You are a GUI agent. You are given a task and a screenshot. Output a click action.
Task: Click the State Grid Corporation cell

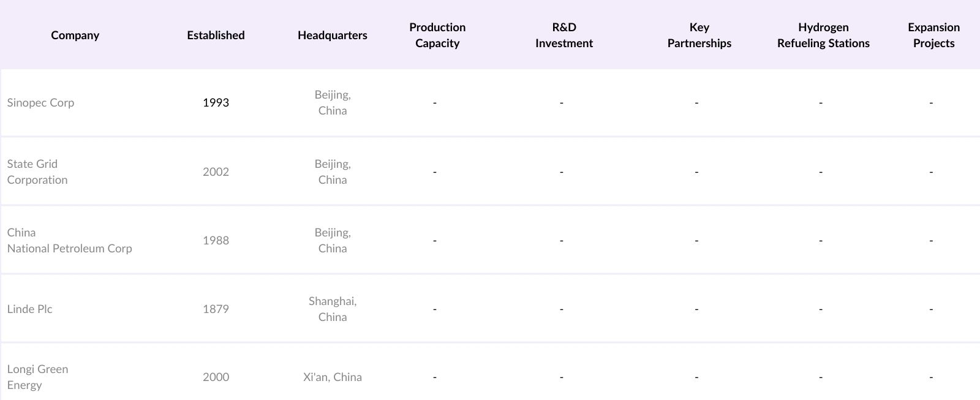tap(37, 172)
